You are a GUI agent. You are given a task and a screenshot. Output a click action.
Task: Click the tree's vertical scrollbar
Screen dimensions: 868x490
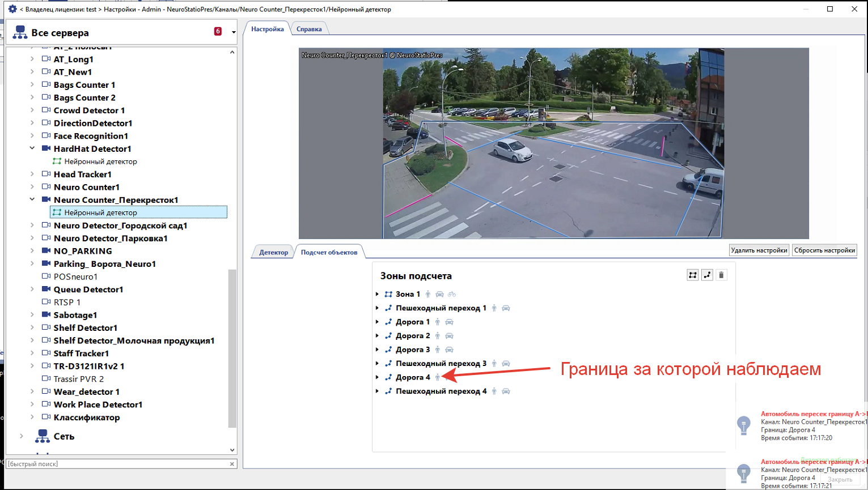point(232,348)
